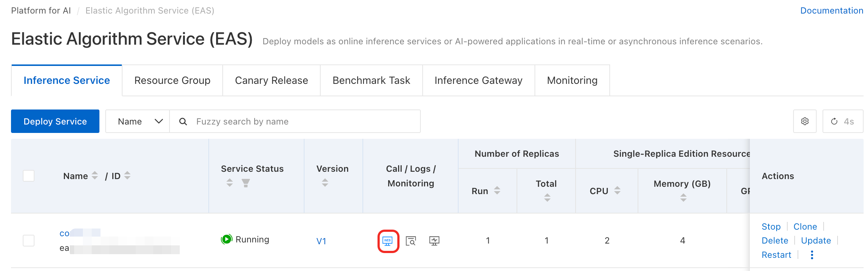This screenshot has height=271, width=868.
Task: Open the more actions vertical dots
Action: (812, 255)
